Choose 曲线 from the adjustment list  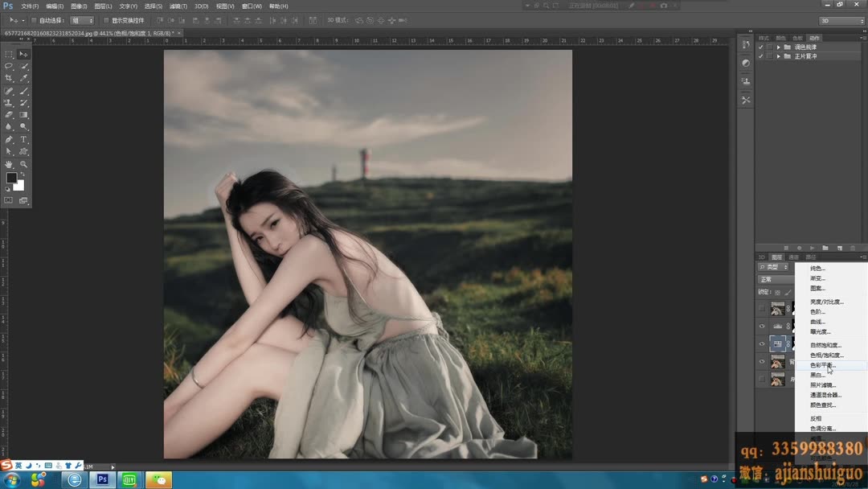(x=815, y=321)
